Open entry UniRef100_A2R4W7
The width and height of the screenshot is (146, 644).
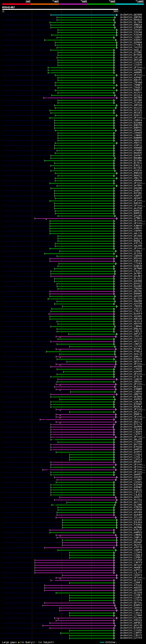pyautogui.click(x=131, y=77)
